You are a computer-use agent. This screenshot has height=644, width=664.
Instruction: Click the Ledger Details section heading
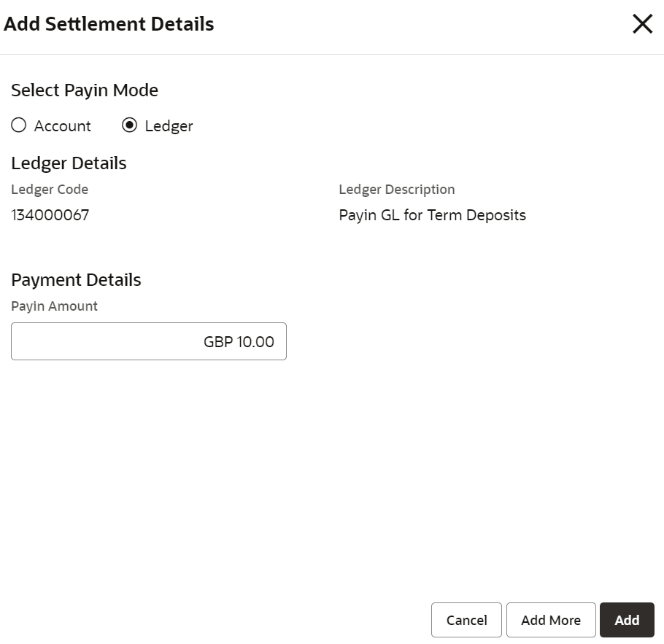(x=69, y=163)
